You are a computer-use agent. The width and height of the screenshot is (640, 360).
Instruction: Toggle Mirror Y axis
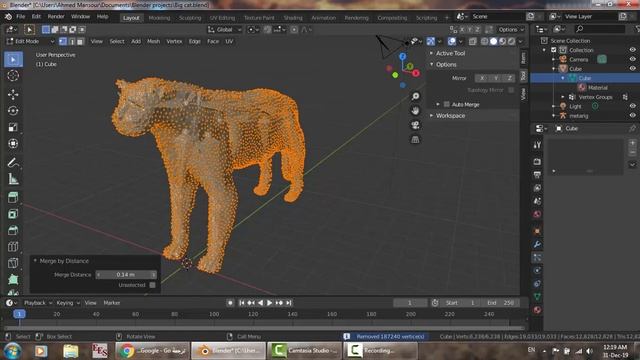pos(496,78)
